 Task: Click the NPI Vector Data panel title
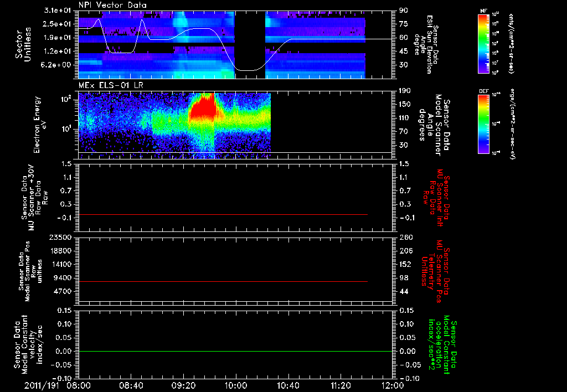tap(112, 5)
